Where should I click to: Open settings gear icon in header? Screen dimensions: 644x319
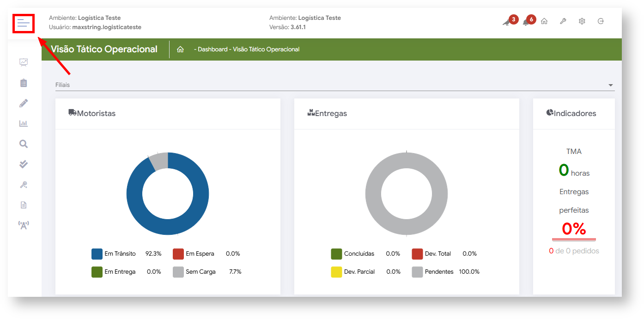[582, 21]
